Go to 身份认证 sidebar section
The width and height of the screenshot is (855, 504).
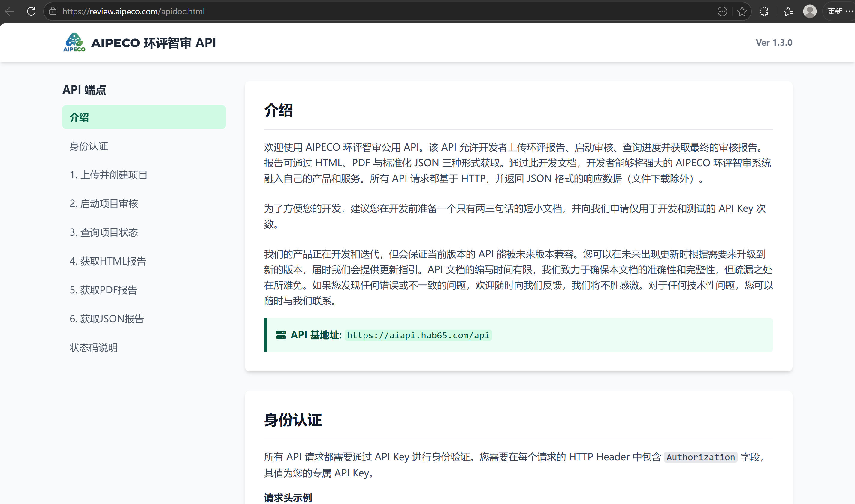click(89, 146)
